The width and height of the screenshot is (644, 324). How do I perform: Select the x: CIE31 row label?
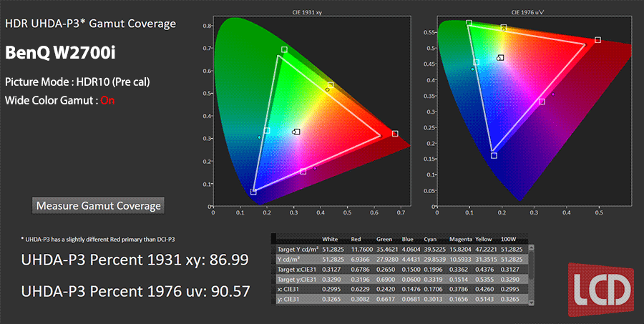[289, 290]
